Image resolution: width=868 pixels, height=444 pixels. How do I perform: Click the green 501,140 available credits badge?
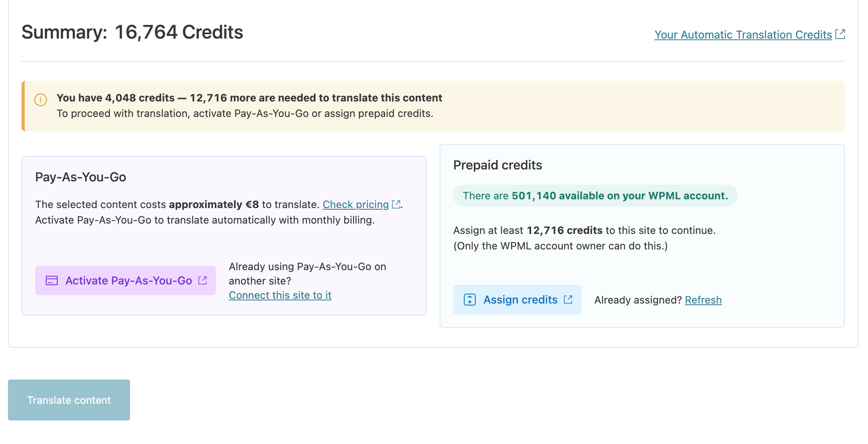click(x=595, y=196)
